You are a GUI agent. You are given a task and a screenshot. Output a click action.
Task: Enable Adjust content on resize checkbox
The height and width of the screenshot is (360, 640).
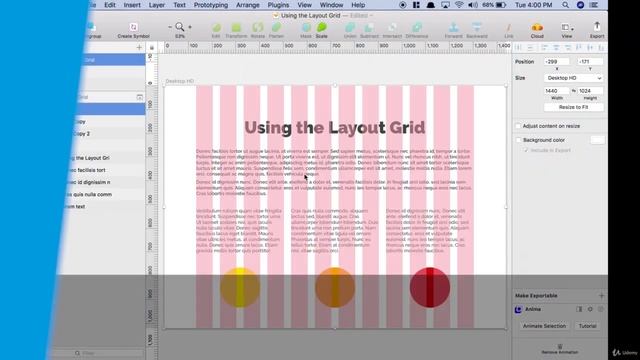[x=518, y=126]
